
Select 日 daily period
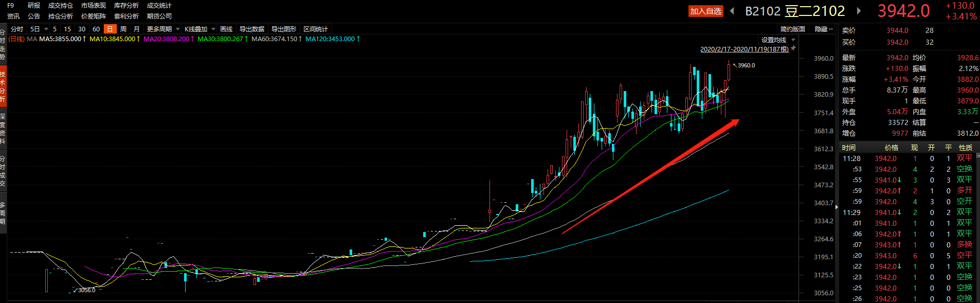tap(110, 29)
